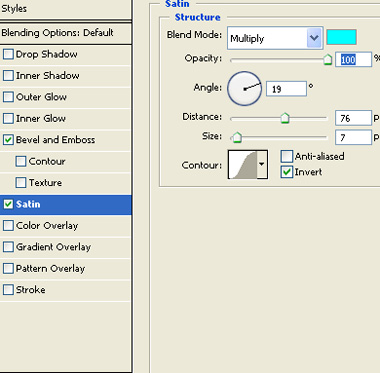The width and height of the screenshot is (380, 373).
Task: Enable the Inner Shadow checkbox
Action: (x=8, y=76)
